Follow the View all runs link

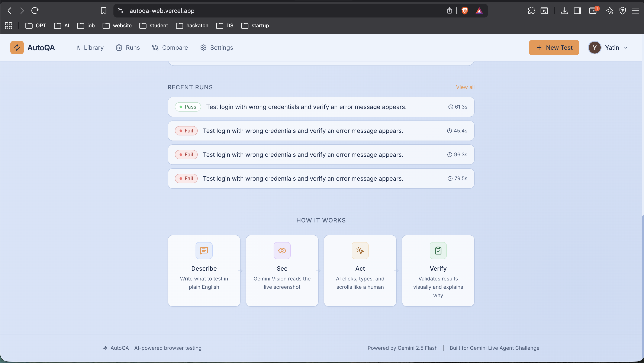tap(465, 87)
